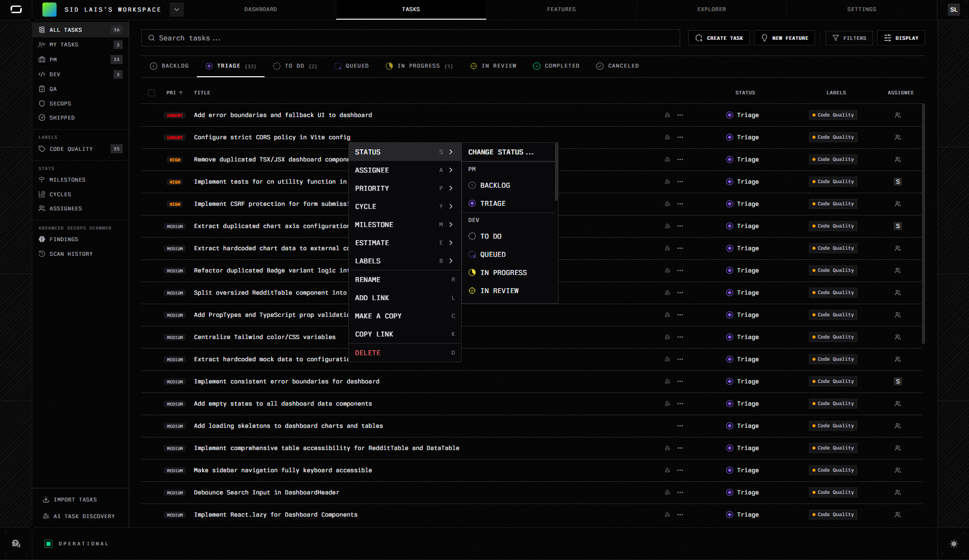Open the Filters button

click(849, 38)
